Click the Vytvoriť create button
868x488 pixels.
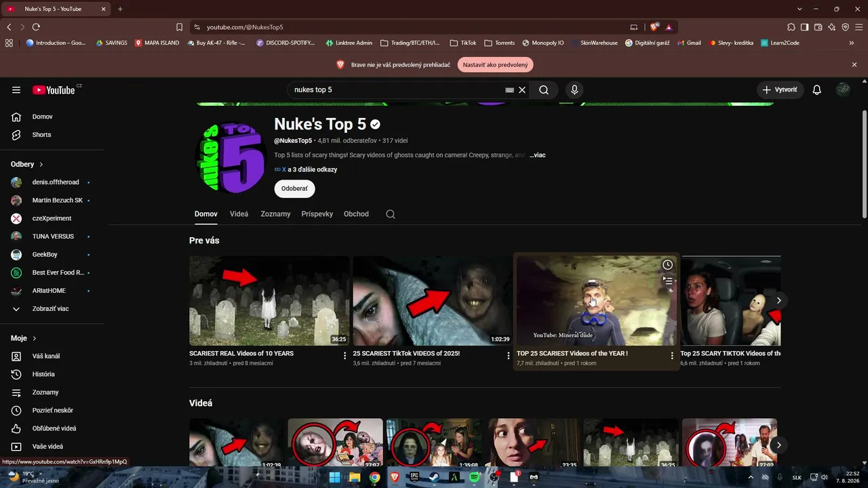(781, 89)
